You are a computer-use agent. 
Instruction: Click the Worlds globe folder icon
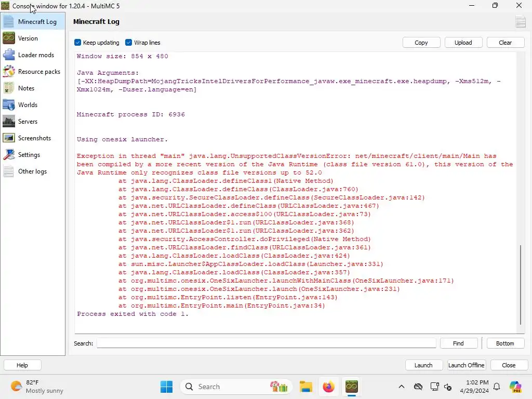click(x=9, y=105)
